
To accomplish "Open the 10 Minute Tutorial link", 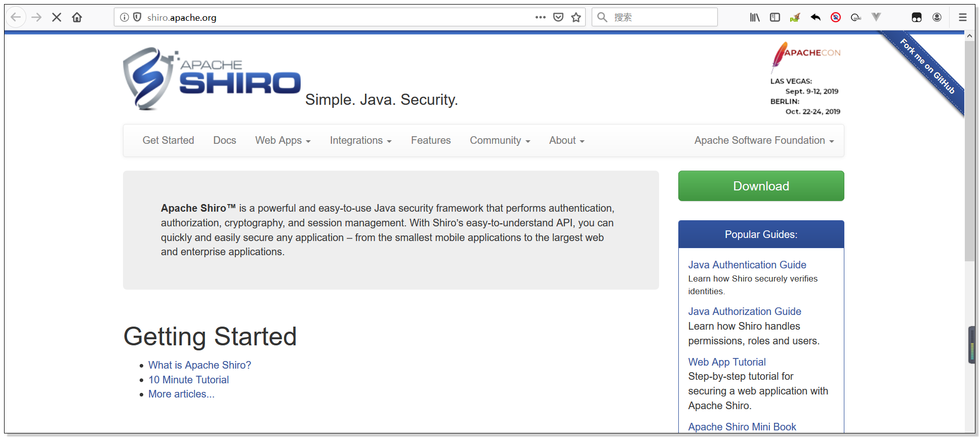I will [x=188, y=380].
